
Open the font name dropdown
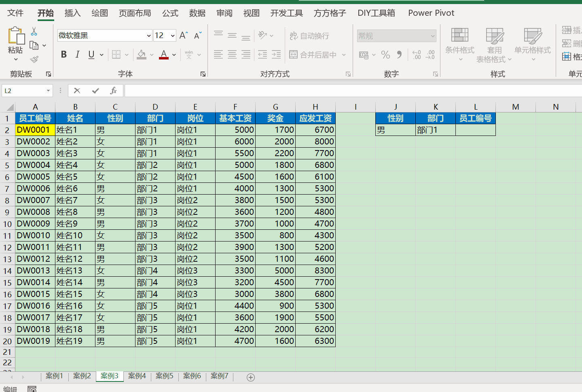click(x=148, y=36)
